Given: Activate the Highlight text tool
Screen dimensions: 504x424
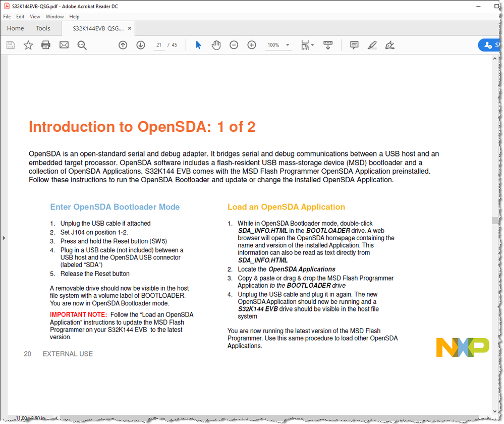Looking at the screenshot, I should (372, 45).
